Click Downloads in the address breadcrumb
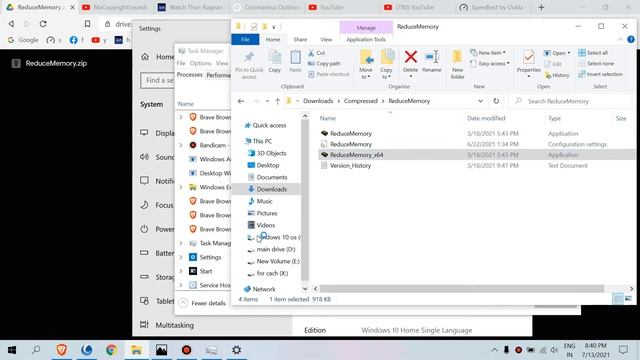 pyautogui.click(x=318, y=101)
